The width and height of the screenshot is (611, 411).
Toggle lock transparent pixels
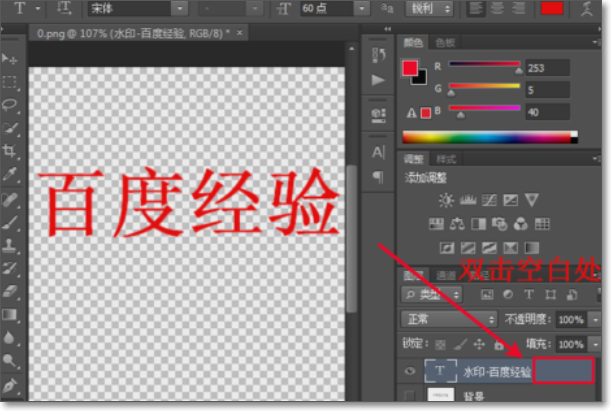tap(440, 344)
